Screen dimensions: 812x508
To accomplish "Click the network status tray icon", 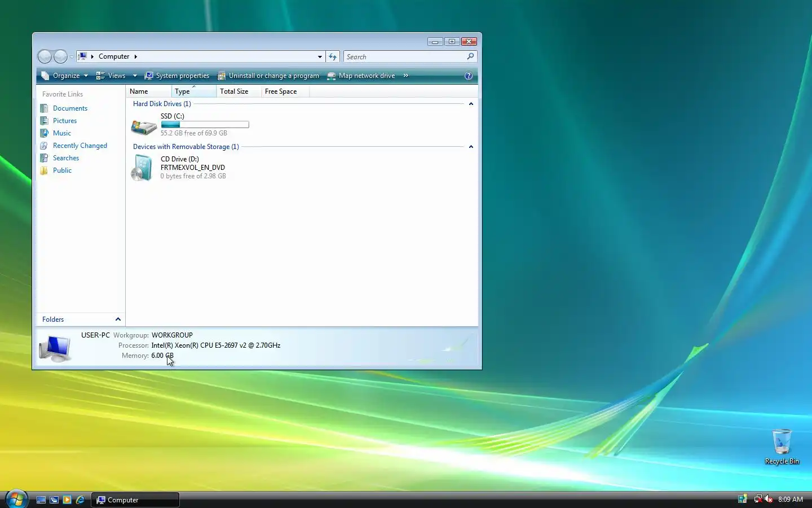I will (758, 499).
